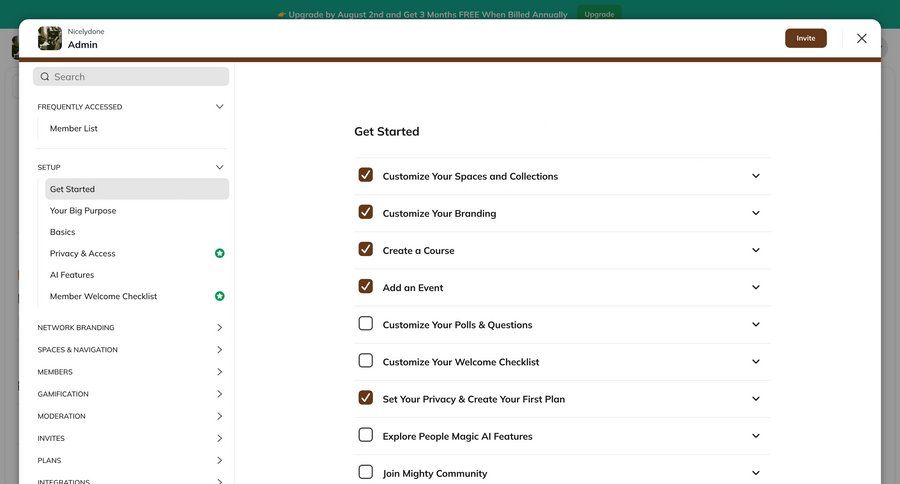Uncheck the Customize Your Branding checkbox

coord(366,212)
